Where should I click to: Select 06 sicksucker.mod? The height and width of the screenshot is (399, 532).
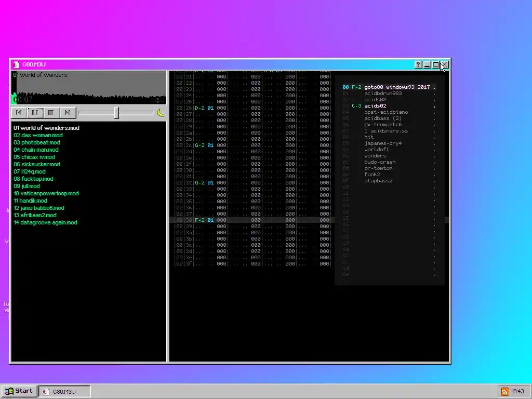pyautogui.click(x=37, y=164)
